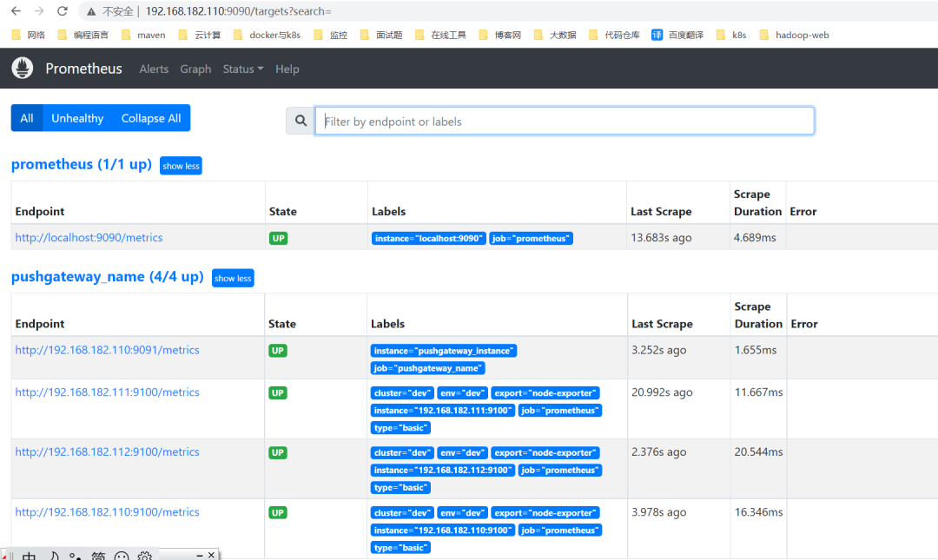Open the maven bookmark folder
This screenshot has height=560, width=938.
click(143, 35)
